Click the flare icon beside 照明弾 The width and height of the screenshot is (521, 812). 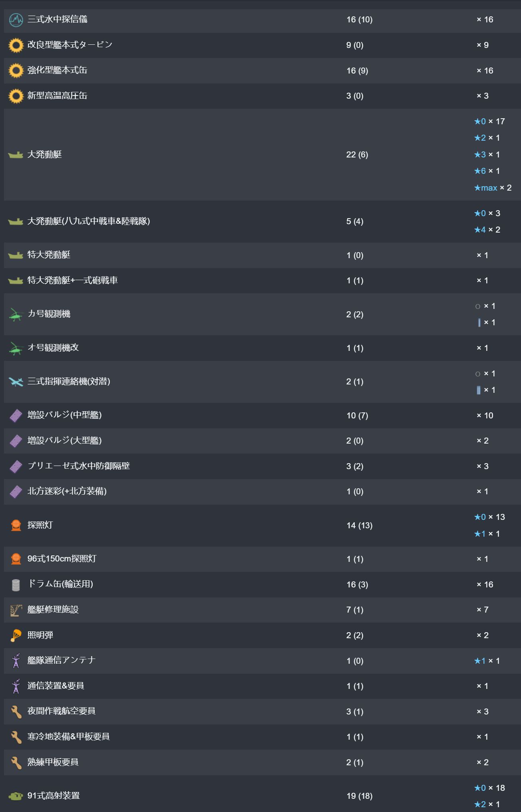tap(16, 635)
